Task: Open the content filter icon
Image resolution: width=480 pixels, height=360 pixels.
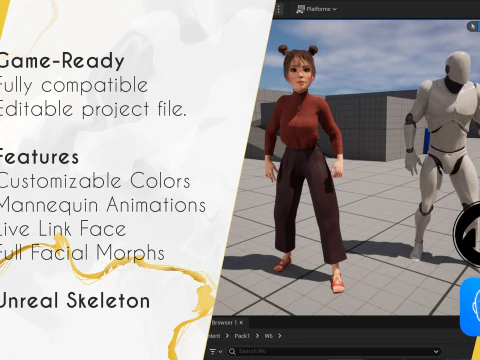Action: 212,351
